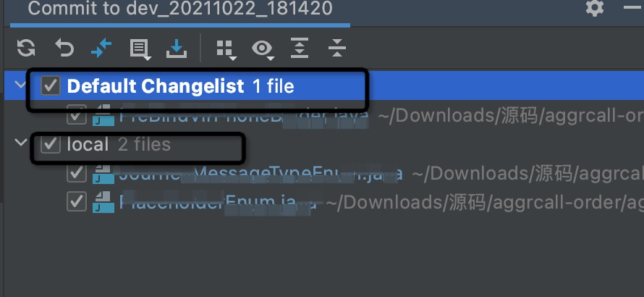Click the blue Show Diff arrows icon
The image size is (644, 297).
click(101, 49)
